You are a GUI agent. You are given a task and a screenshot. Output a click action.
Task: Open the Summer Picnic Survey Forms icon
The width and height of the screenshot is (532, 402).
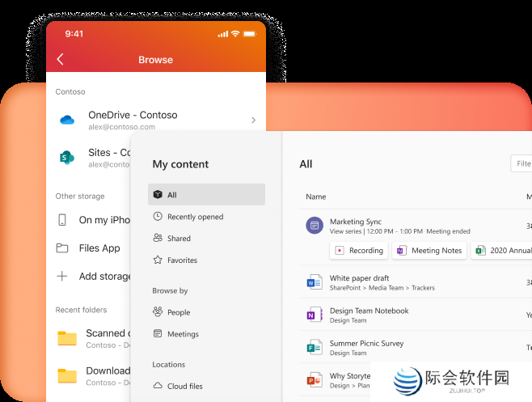tap(315, 348)
